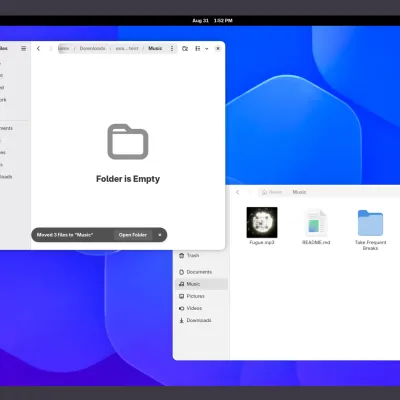Screen dimensions: 400x400
Task: Select the Downloads breadcrumb in the front window
Action: tap(92, 48)
